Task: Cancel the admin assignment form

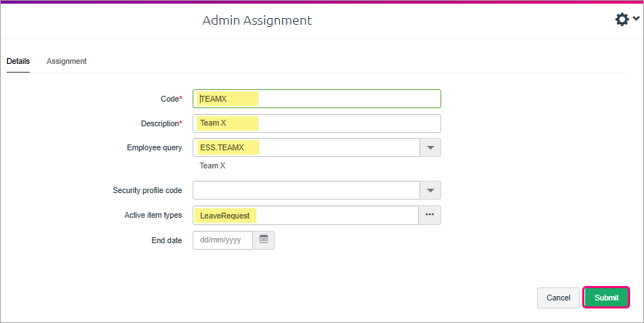Action: (x=558, y=298)
